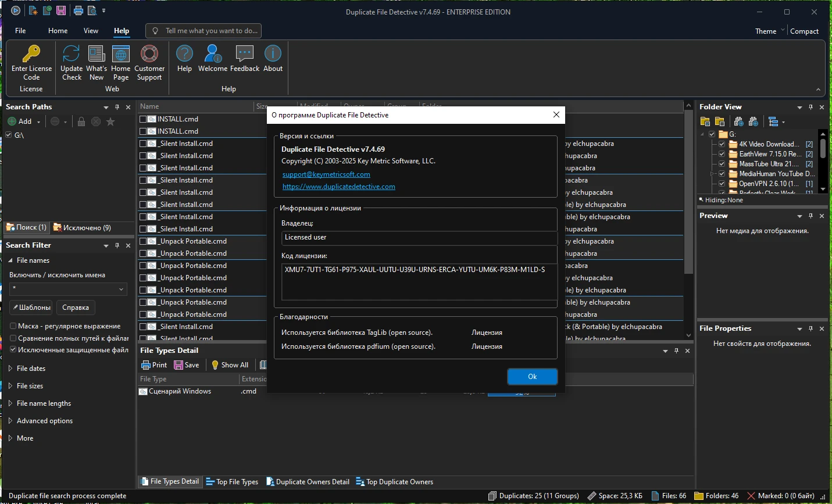832x504 pixels.
Task: Run Update Check from the ribbon
Action: coord(72,55)
